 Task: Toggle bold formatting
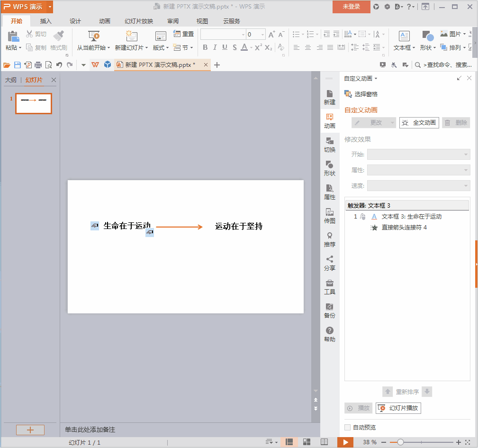[205, 47]
